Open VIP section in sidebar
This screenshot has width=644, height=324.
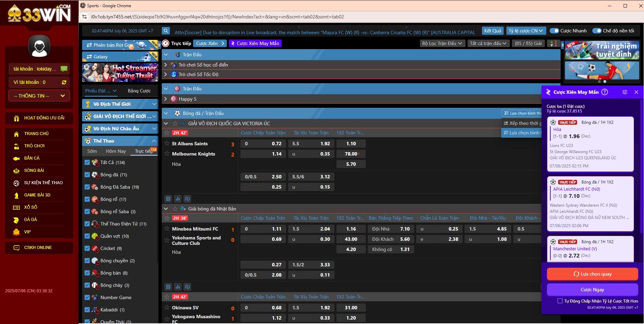tap(27, 232)
